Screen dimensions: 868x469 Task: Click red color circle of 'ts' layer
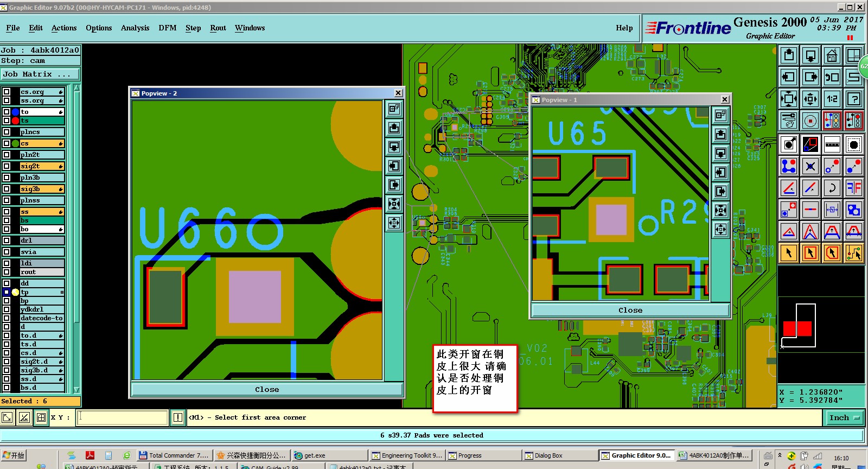pyautogui.click(x=15, y=121)
